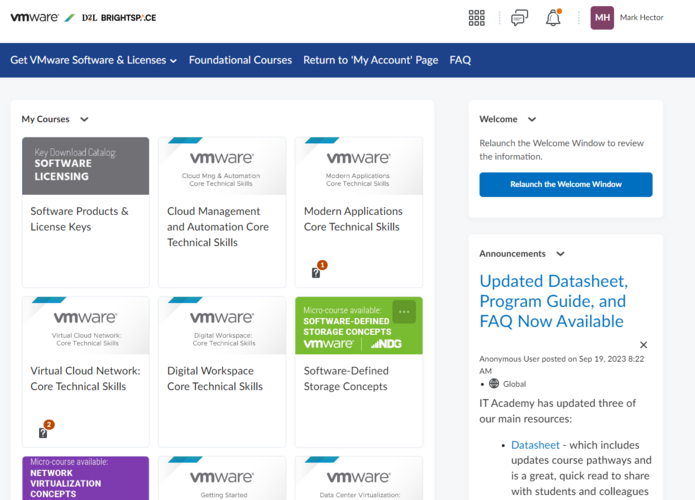Screen dimensions: 695x500
Task: Open the Updated Datasheet announcement title link
Action: point(553,301)
